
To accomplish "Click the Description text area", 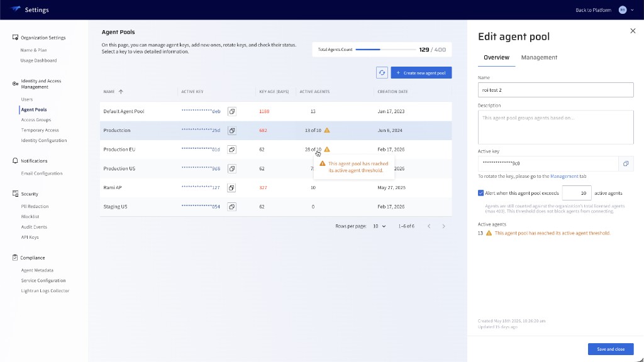I will pos(555,127).
